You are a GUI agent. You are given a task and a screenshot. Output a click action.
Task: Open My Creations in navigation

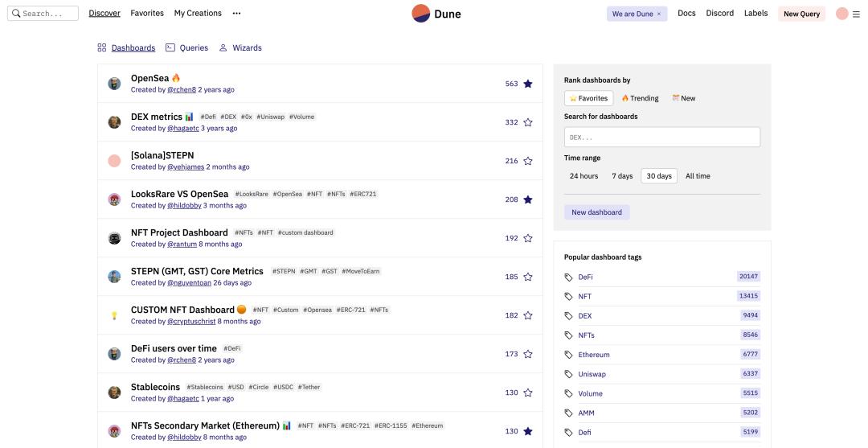[x=198, y=14]
